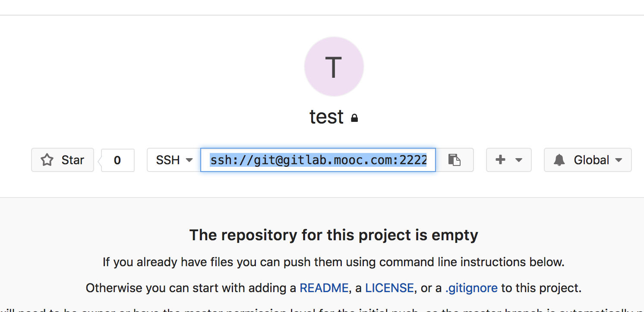Copy the clone URL to clipboard
This screenshot has width=644, height=312.
[x=455, y=160]
